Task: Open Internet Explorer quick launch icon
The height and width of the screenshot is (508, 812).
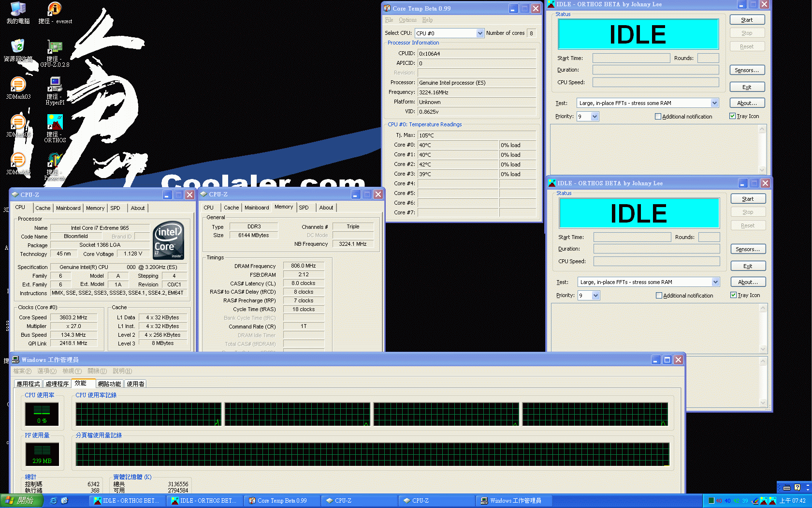Action: point(54,501)
